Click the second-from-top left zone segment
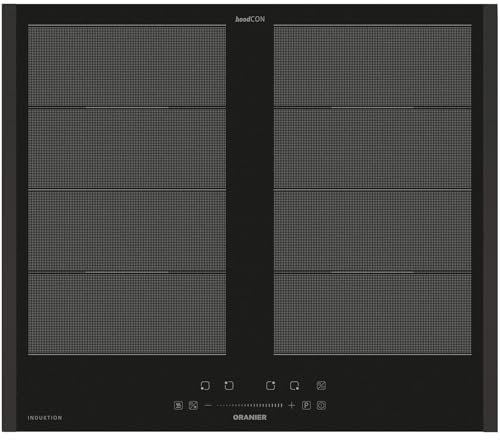The height and width of the screenshot is (440, 500). pos(127,148)
